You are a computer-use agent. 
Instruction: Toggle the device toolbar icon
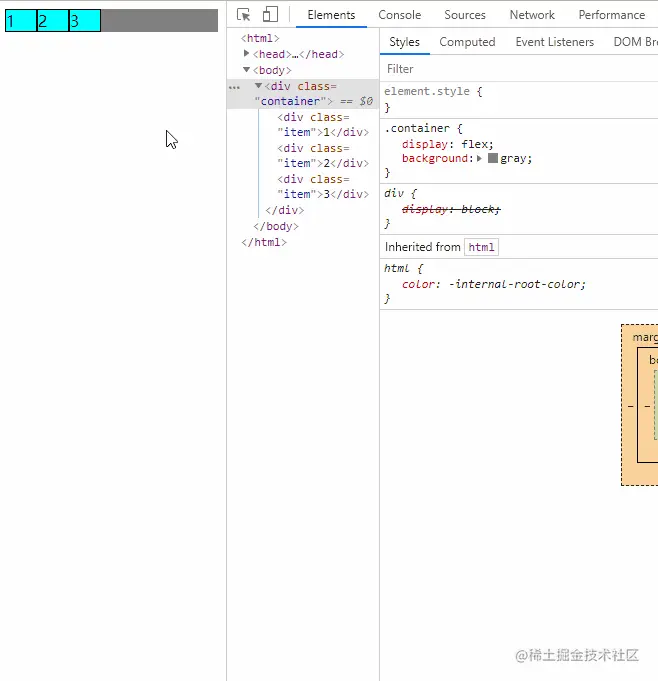270,14
